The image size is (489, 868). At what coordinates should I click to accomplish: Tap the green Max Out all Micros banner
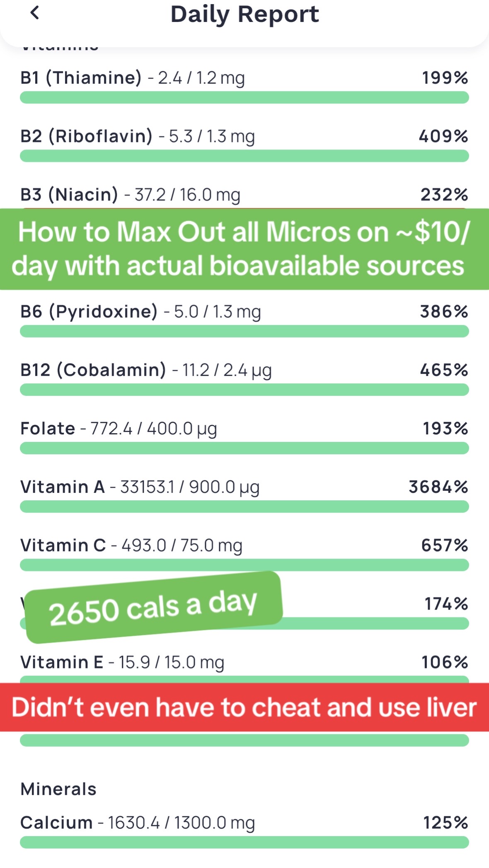[244, 249]
